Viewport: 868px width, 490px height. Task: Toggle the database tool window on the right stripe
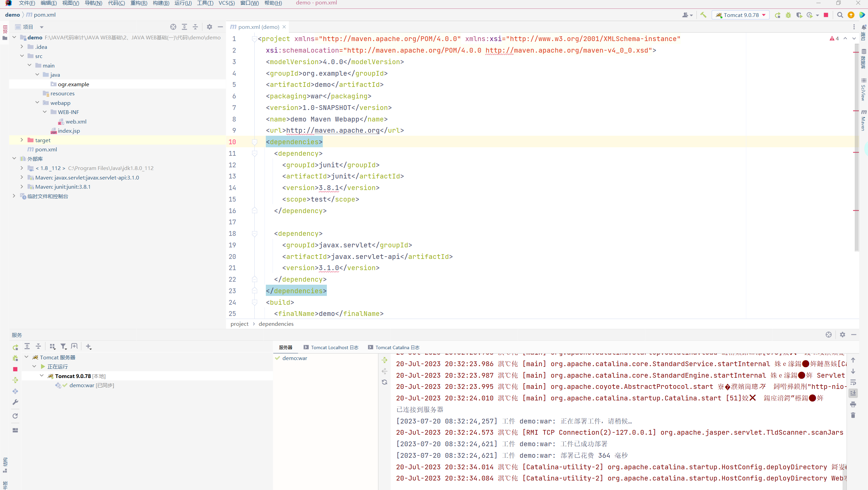(x=864, y=59)
